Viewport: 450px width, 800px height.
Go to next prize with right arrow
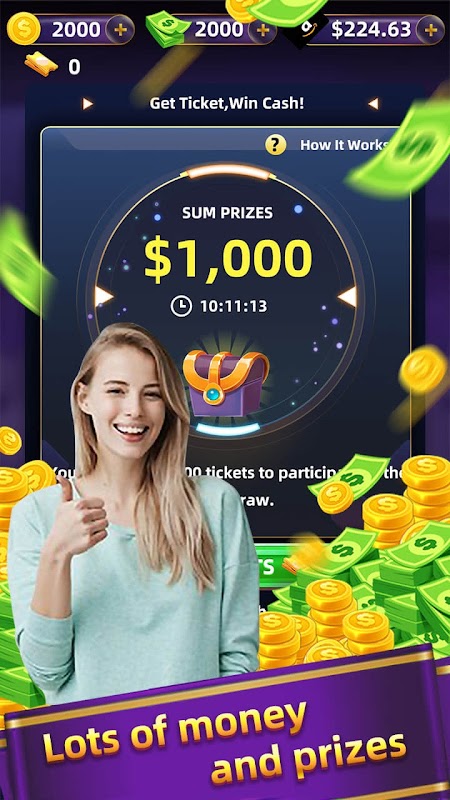coord(347,296)
